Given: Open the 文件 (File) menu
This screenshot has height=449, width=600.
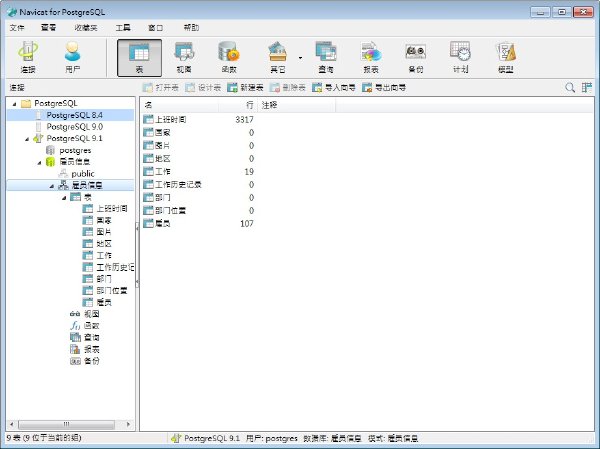Looking at the screenshot, I should point(17,28).
